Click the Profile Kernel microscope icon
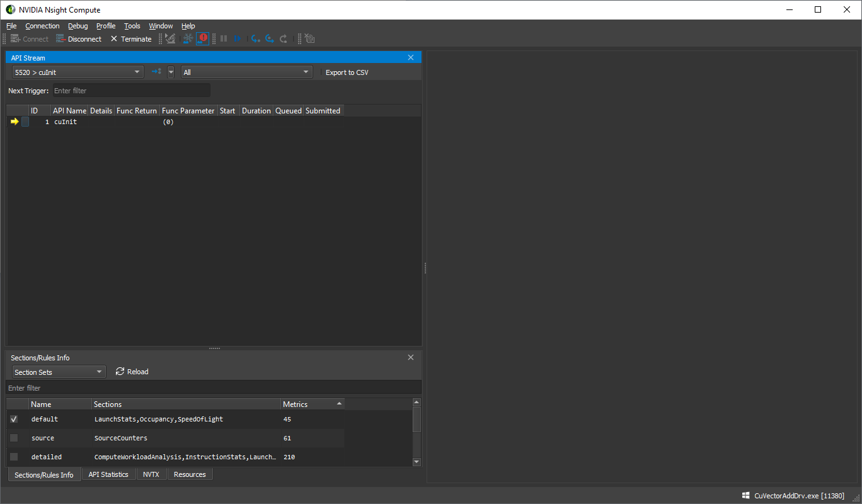862x504 pixels. 170,39
